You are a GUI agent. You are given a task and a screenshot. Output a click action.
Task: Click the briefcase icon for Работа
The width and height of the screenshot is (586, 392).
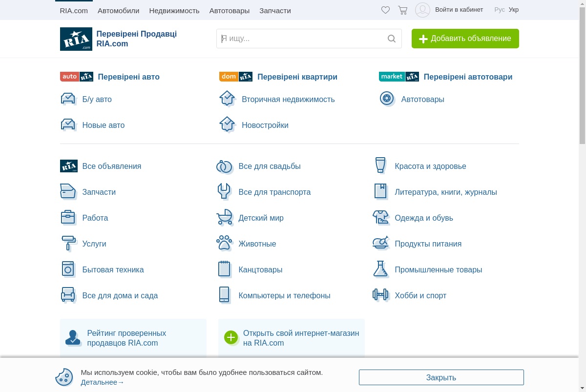click(68, 217)
